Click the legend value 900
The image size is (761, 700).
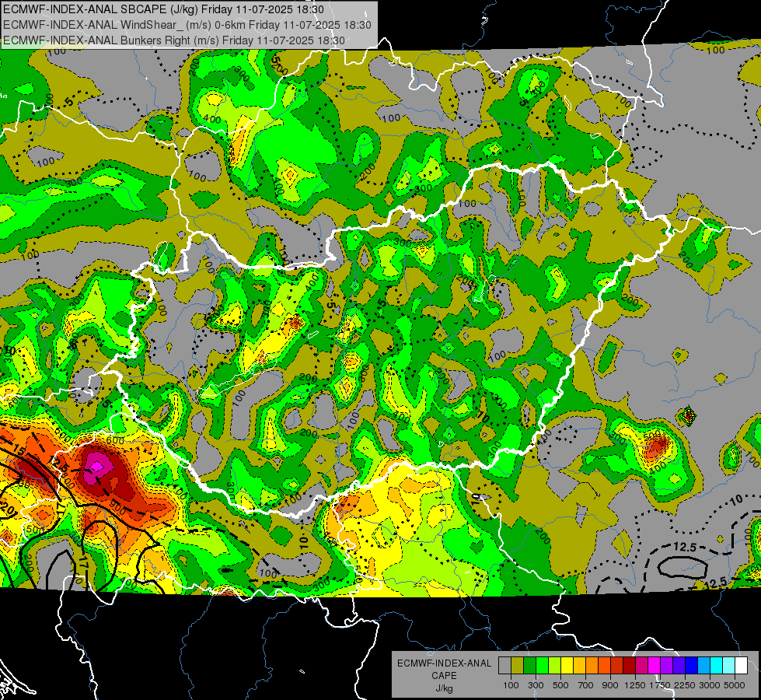610,685
